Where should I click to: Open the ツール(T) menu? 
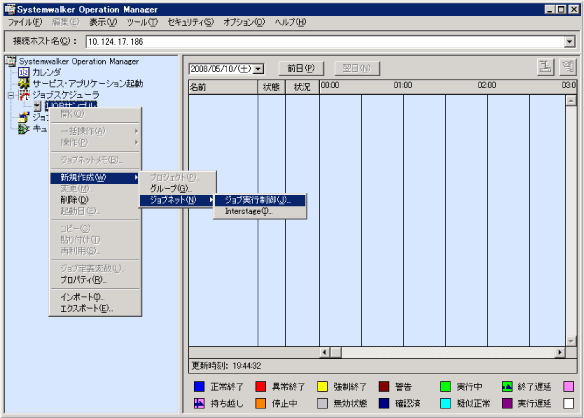[142, 22]
